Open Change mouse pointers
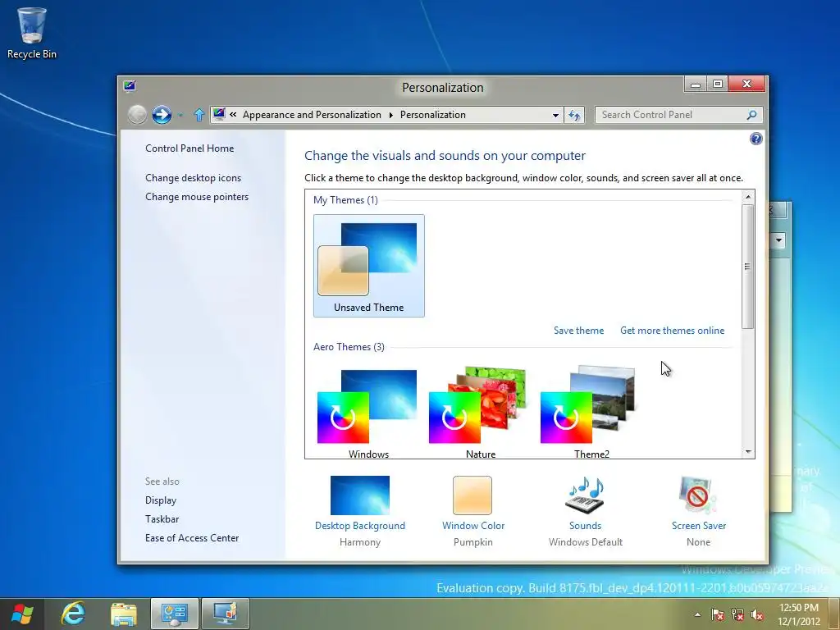 point(197,197)
